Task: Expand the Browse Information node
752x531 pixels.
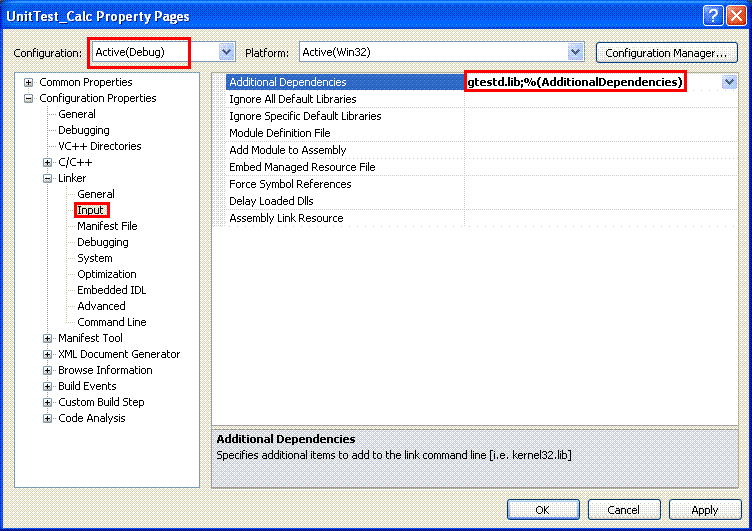Action: click(x=47, y=370)
